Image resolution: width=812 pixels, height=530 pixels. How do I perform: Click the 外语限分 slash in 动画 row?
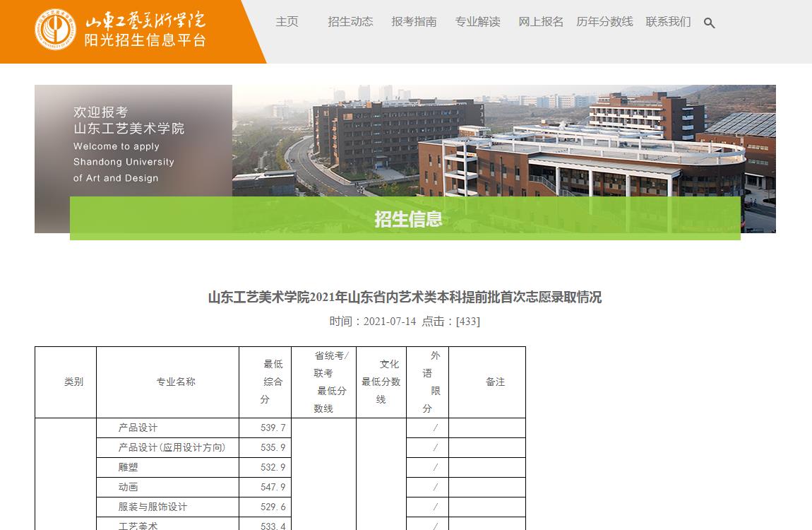coord(435,487)
